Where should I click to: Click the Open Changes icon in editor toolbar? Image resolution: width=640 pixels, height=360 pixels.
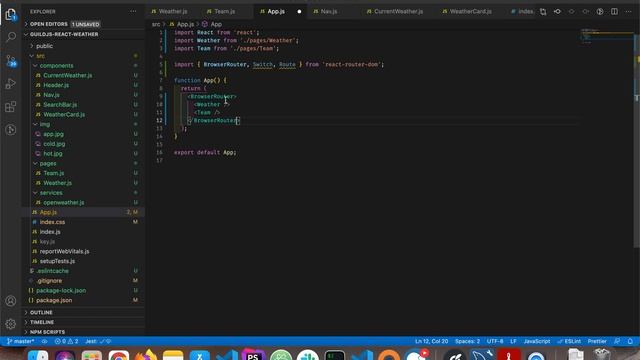coord(543,12)
